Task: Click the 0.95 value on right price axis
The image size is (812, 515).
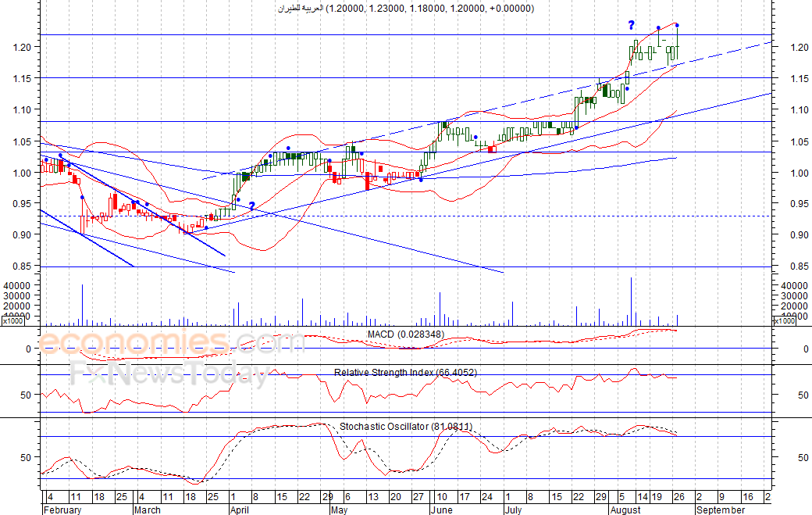Action: click(x=800, y=204)
